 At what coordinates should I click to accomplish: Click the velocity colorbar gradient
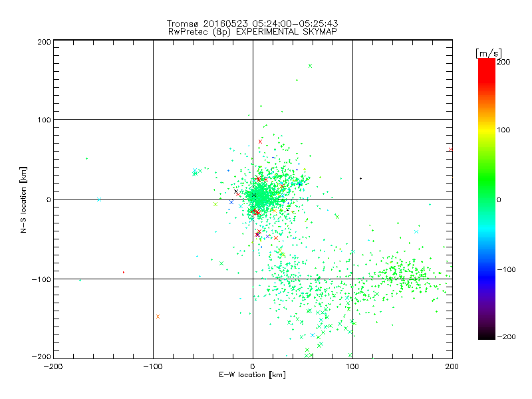point(487,199)
